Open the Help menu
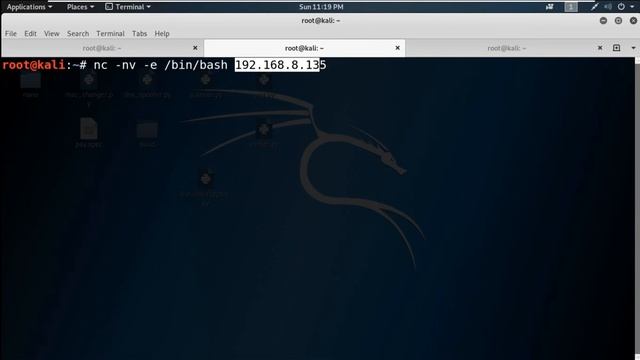This screenshot has width=640, height=360. click(162, 33)
